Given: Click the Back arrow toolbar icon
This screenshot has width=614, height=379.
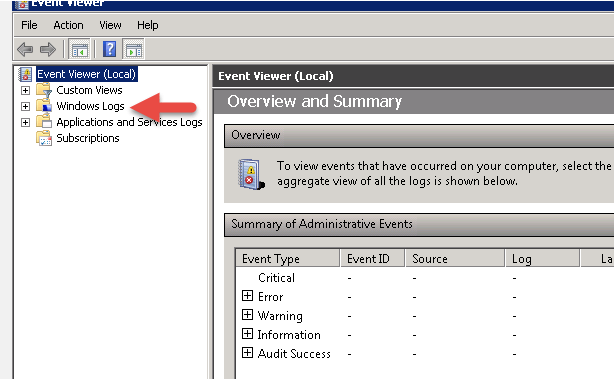Looking at the screenshot, I should click(x=25, y=49).
